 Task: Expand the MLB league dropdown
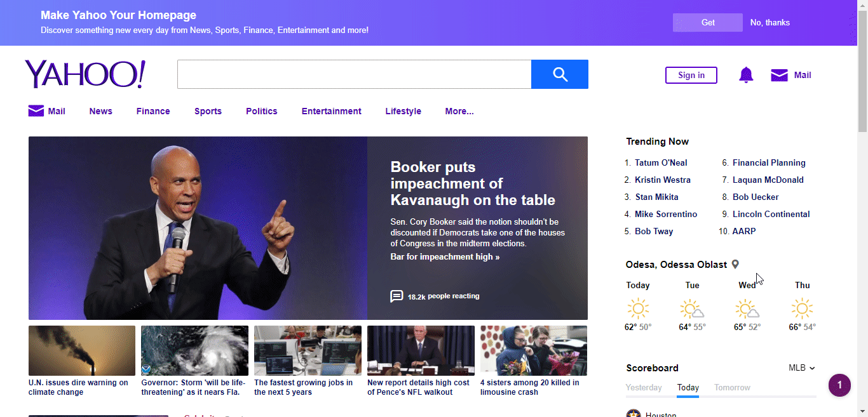click(801, 368)
